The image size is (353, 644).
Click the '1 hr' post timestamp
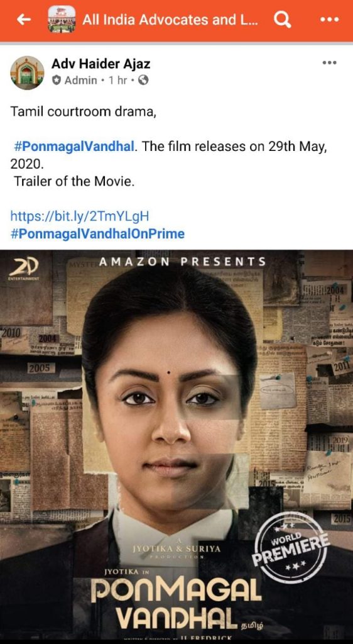[x=117, y=80]
